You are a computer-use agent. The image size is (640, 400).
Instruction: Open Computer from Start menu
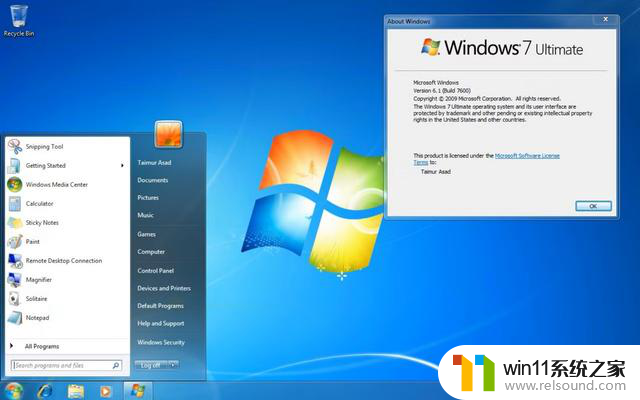(151, 252)
